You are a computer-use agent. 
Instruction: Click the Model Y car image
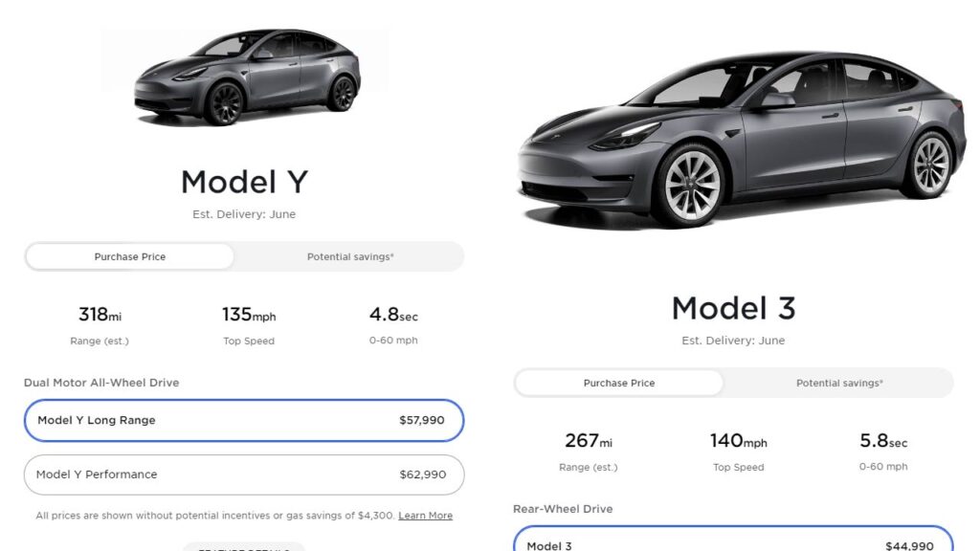click(x=247, y=77)
